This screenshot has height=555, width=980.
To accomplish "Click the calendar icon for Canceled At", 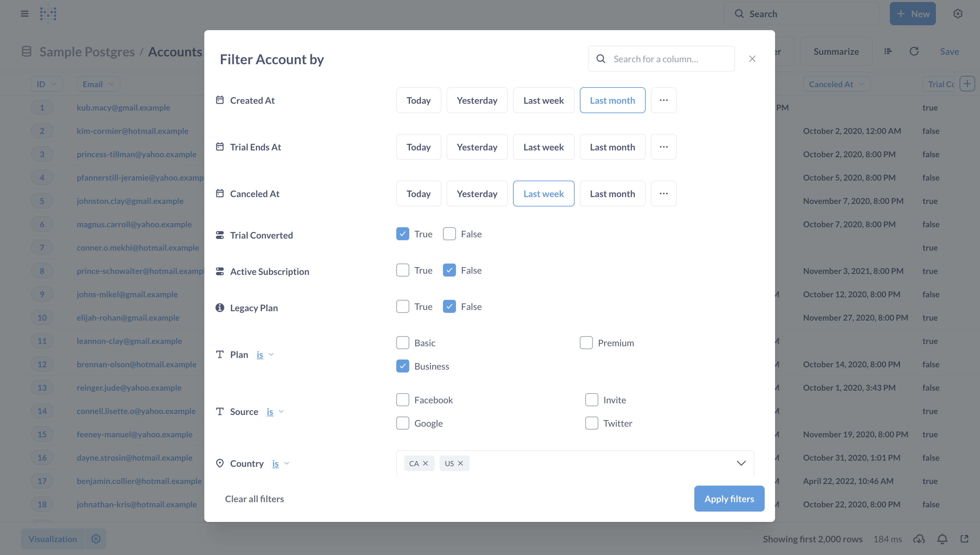I will pyautogui.click(x=220, y=193).
